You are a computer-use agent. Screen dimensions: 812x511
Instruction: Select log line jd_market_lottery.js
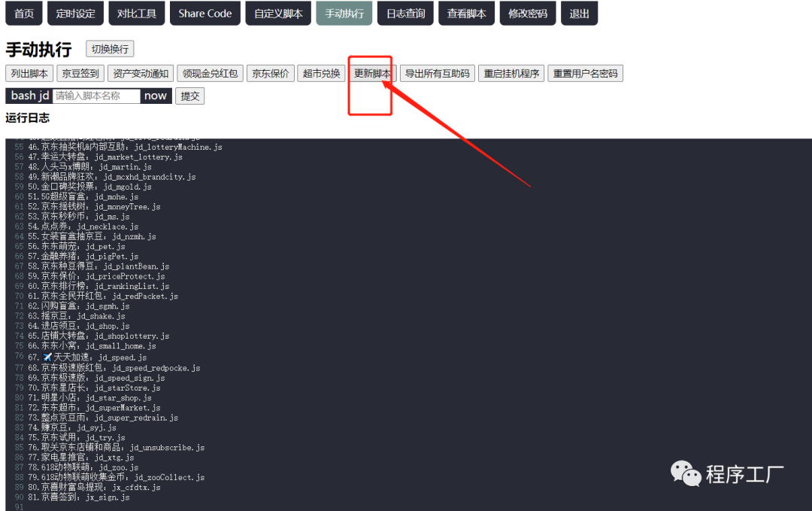[105, 157]
